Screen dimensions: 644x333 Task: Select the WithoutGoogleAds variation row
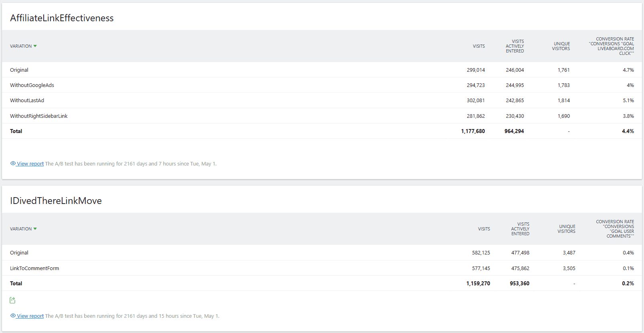(32, 85)
